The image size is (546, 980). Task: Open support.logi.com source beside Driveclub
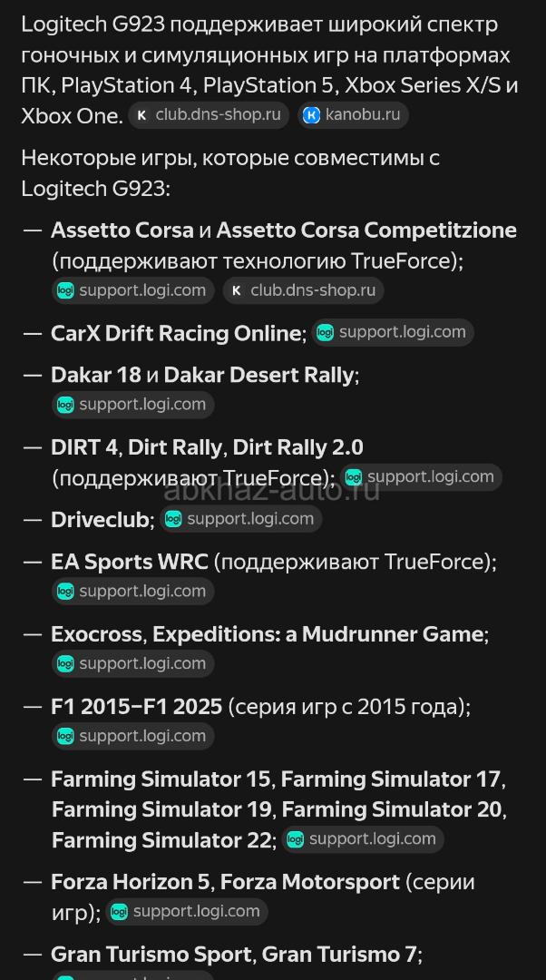(x=241, y=519)
